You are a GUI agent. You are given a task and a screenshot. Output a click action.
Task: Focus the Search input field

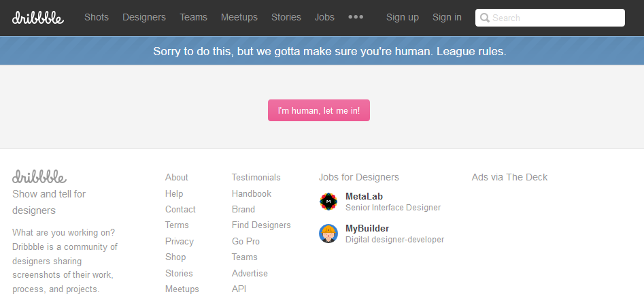[554, 18]
